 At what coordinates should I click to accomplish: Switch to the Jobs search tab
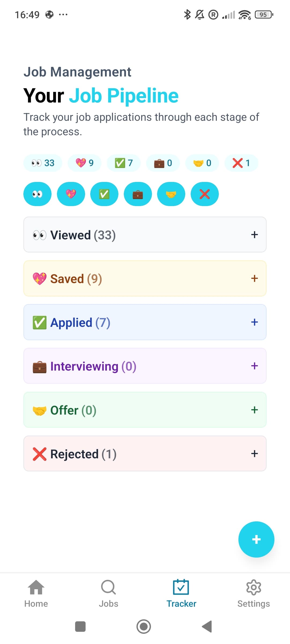[108, 594]
